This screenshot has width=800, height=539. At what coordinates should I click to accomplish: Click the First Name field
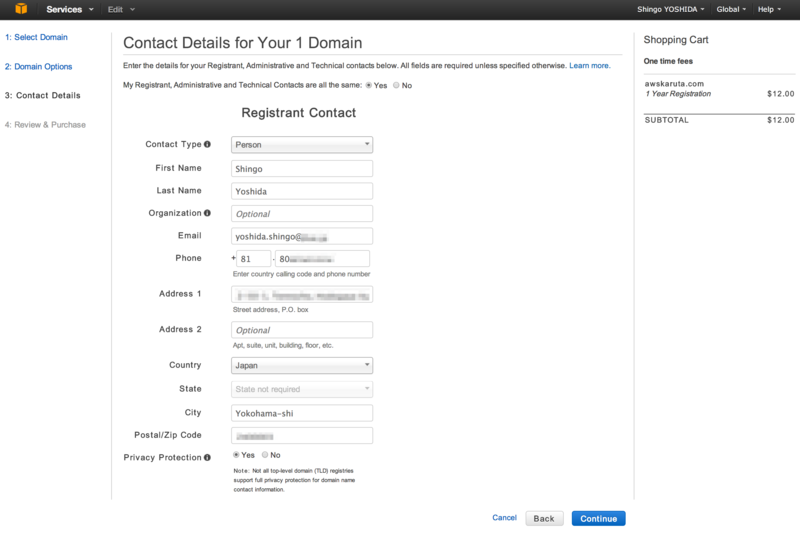(x=302, y=168)
